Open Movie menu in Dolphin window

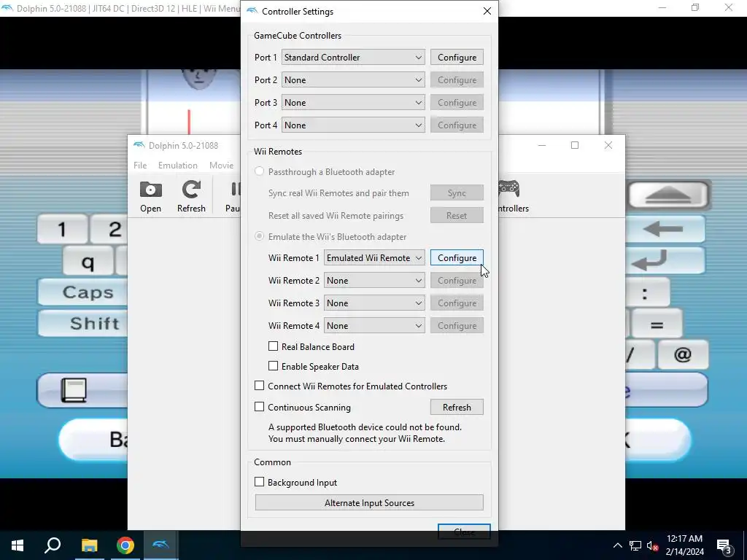tap(222, 166)
